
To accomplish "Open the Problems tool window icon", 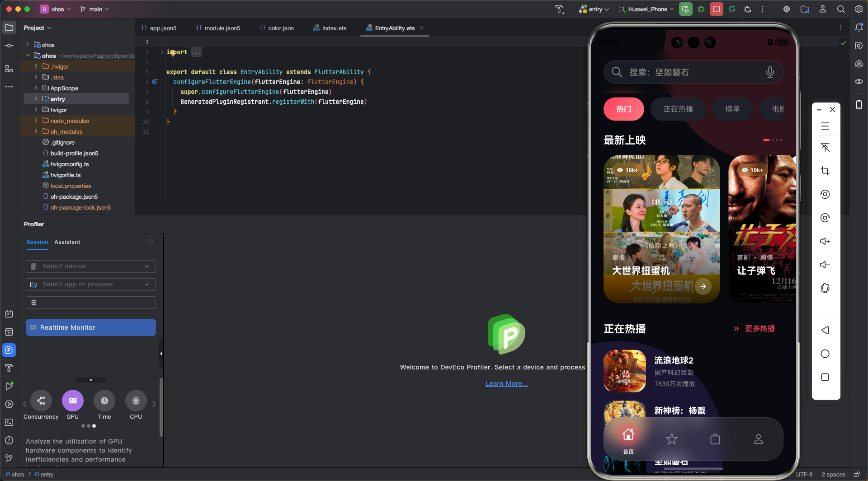I will (x=9, y=440).
